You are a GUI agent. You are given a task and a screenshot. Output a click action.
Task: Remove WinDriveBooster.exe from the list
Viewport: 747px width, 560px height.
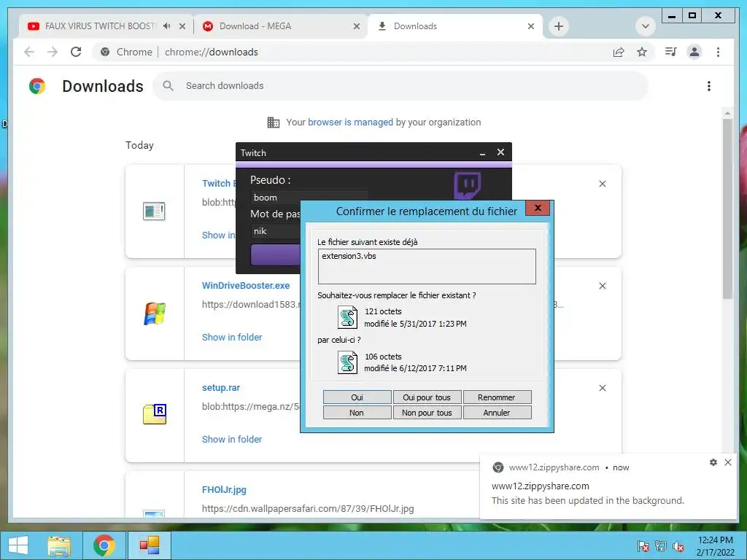(x=602, y=286)
